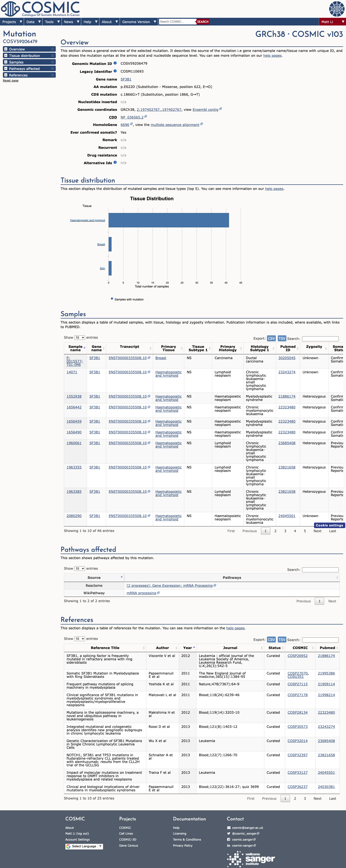Image resolution: width=346 pixels, height=868 pixels.
Task: Click the Haematopoietic and lymphoid bar in chart
Action: tap(169, 220)
